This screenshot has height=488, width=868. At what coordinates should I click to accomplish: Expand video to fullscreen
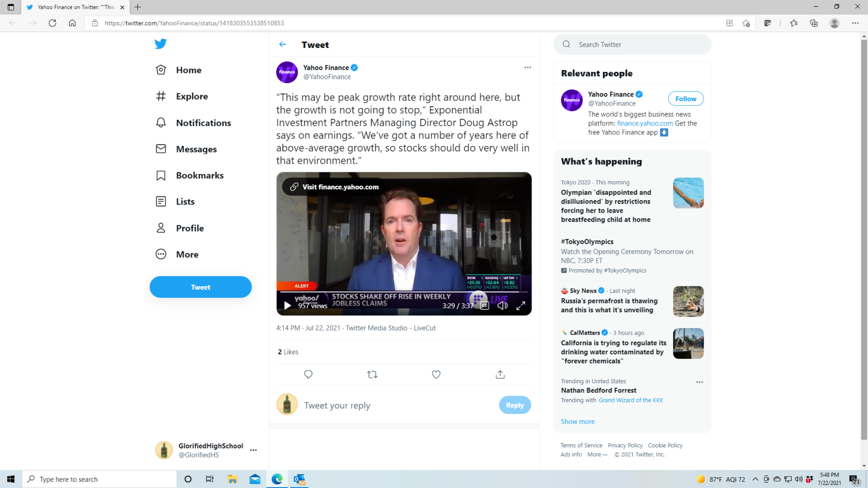click(521, 305)
